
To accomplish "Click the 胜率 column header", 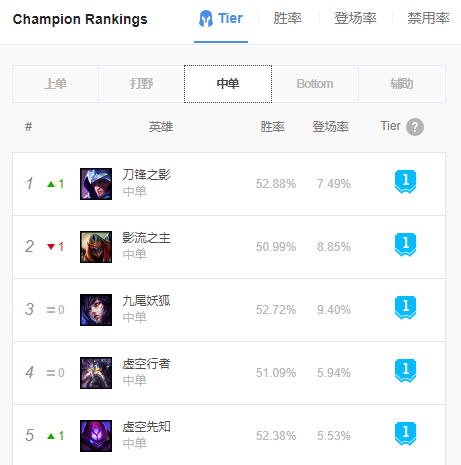I will pos(273,127).
